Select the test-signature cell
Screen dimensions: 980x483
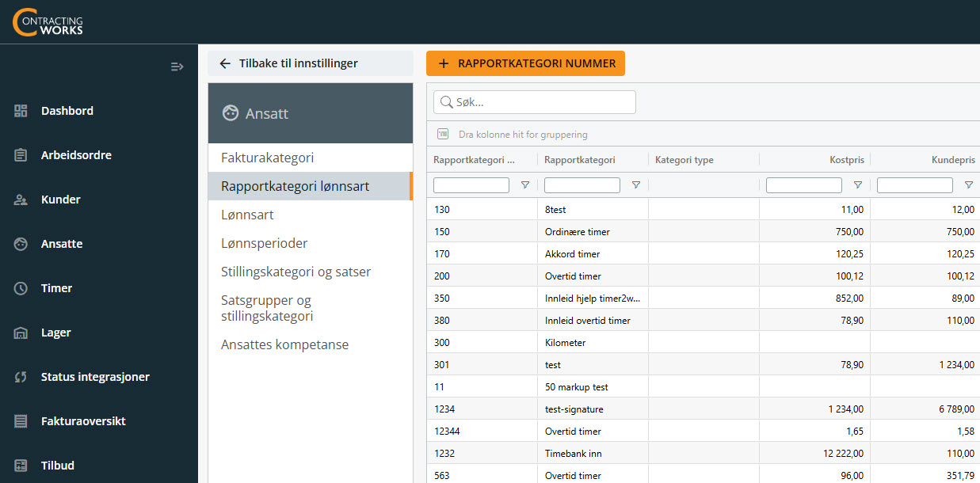pos(593,409)
